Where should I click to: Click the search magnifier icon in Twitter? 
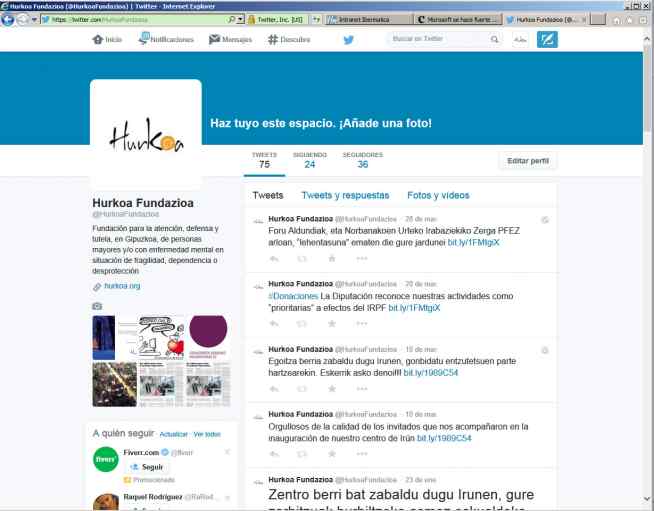494,39
